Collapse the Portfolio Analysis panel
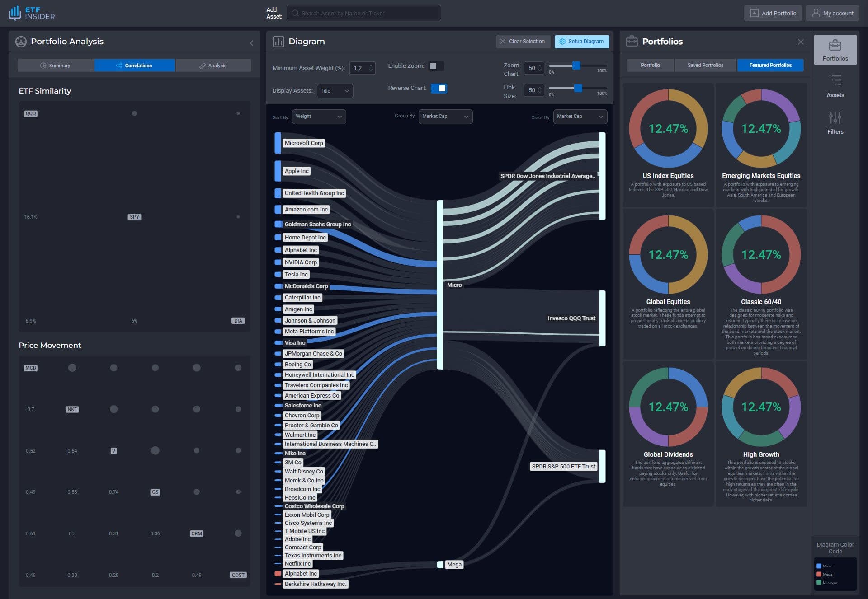Viewport: 868px width, 599px height. pyautogui.click(x=251, y=43)
